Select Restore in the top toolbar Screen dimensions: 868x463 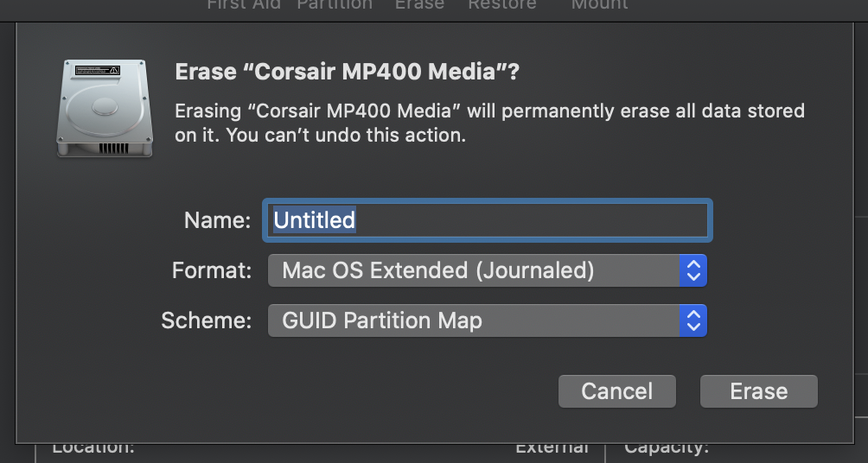click(501, 4)
